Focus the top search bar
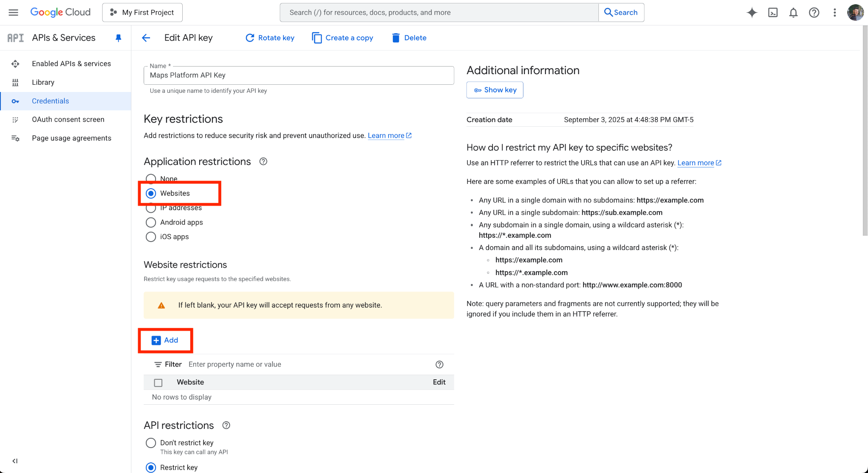This screenshot has height=473, width=868. click(439, 12)
